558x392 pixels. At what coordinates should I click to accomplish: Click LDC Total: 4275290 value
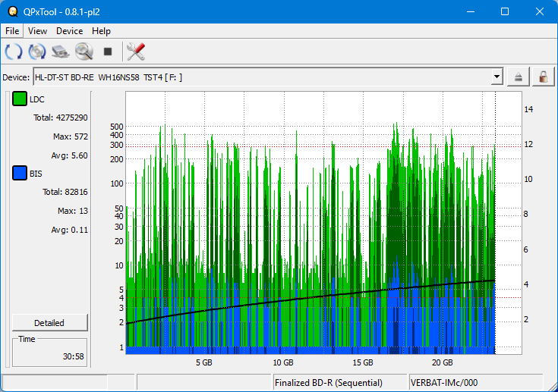point(60,118)
